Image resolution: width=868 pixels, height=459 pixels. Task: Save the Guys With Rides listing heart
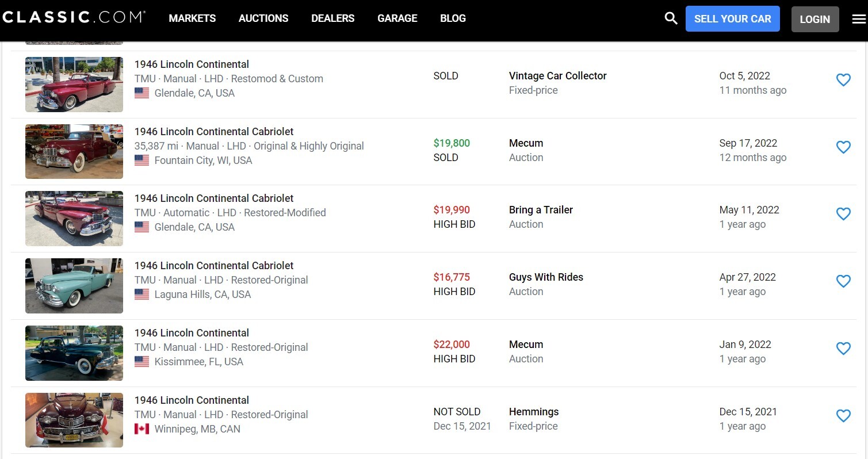(843, 281)
